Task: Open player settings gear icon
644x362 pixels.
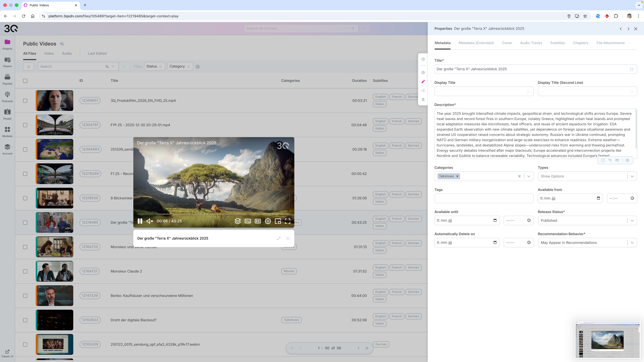Action: pos(268,221)
